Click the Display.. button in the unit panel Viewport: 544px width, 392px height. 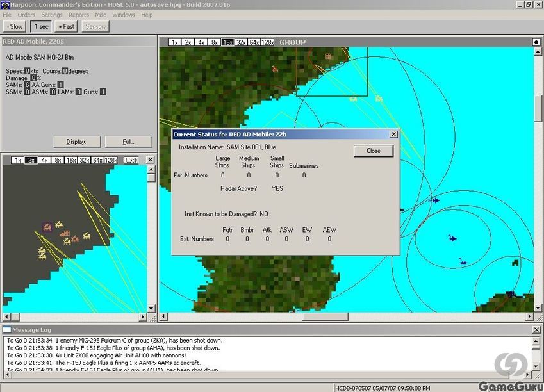tap(77, 142)
